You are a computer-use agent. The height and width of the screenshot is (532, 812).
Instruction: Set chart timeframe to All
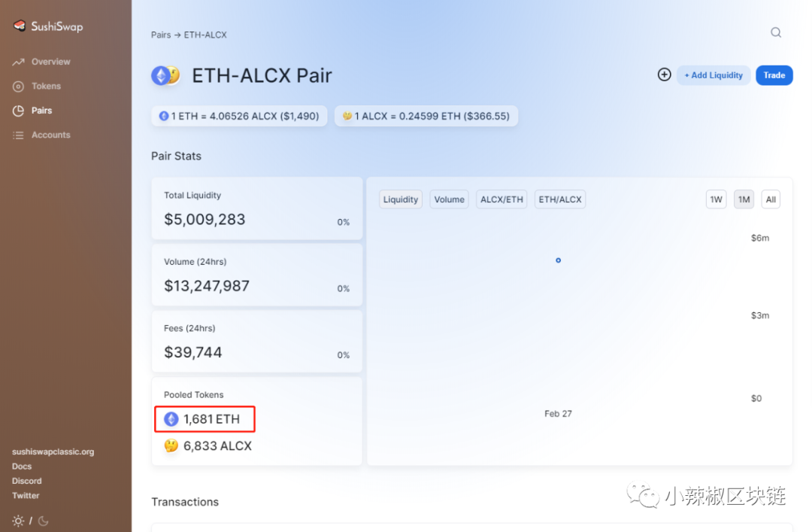[771, 199]
